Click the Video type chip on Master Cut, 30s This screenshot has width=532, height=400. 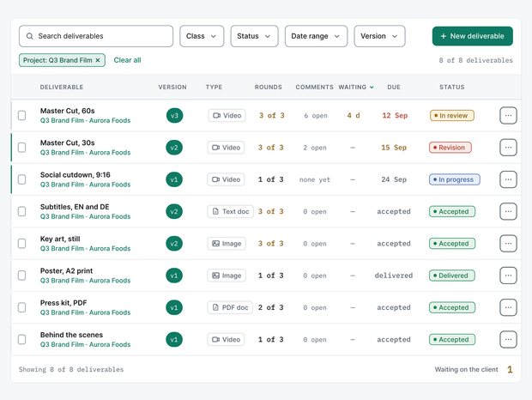point(226,148)
